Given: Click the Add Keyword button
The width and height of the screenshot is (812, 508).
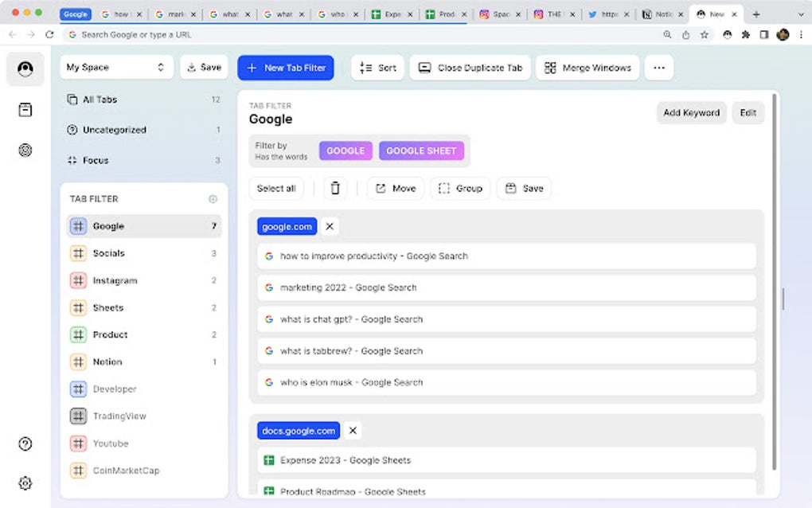Looking at the screenshot, I should tap(691, 113).
